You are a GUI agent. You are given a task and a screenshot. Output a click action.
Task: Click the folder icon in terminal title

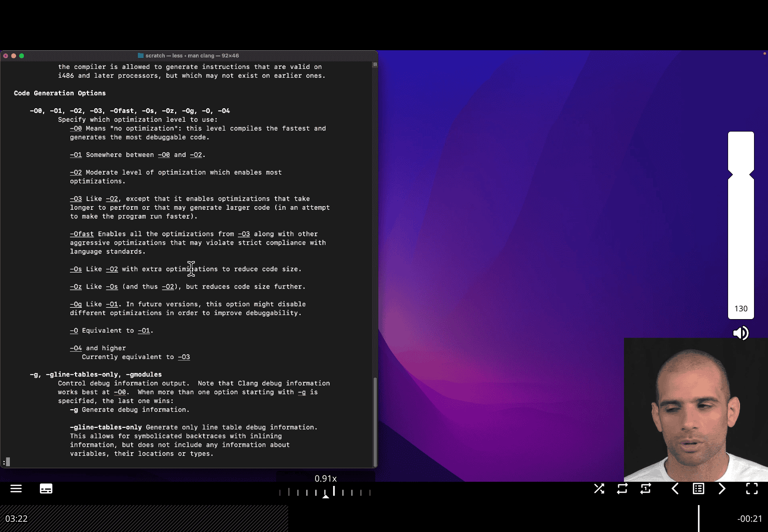pos(140,55)
